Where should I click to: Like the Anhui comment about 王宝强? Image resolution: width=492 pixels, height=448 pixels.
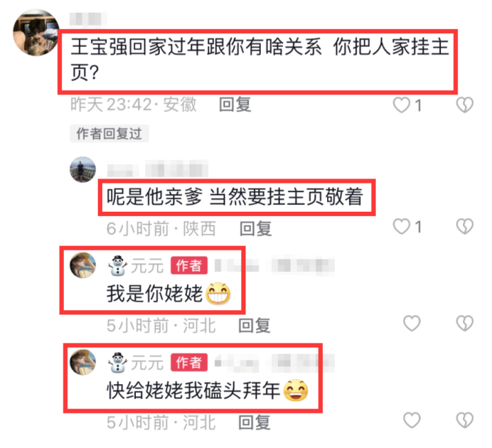(402, 105)
